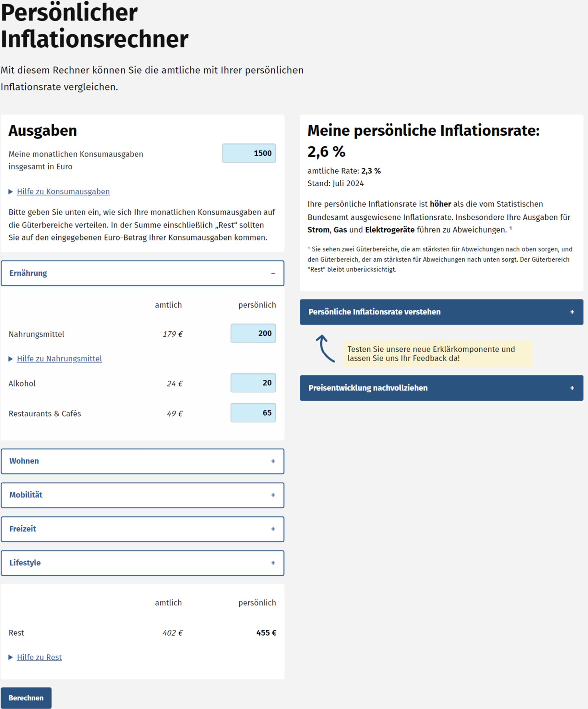Select the Nahrungsmittel personal amount field
This screenshot has height=709, width=588.
[253, 333]
